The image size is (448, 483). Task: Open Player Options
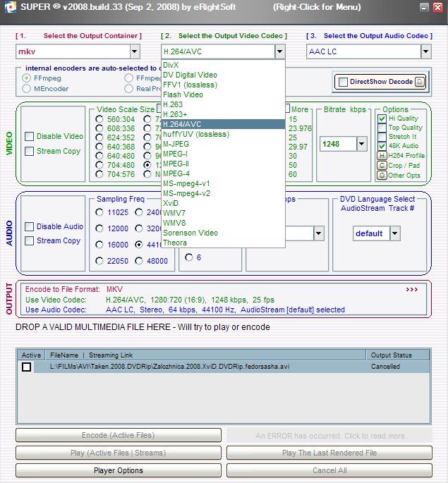click(119, 470)
